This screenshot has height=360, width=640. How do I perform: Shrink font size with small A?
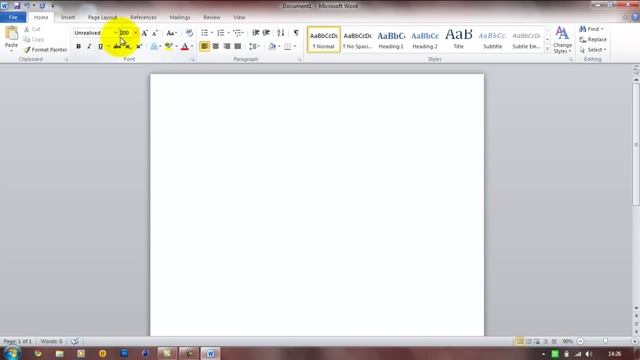pos(155,33)
